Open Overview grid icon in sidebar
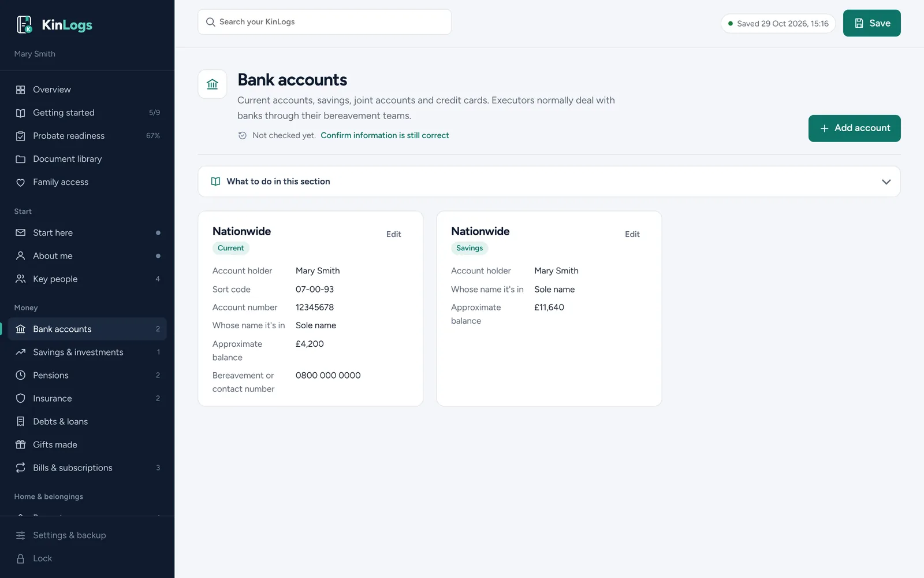924x578 pixels. [21, 90]
